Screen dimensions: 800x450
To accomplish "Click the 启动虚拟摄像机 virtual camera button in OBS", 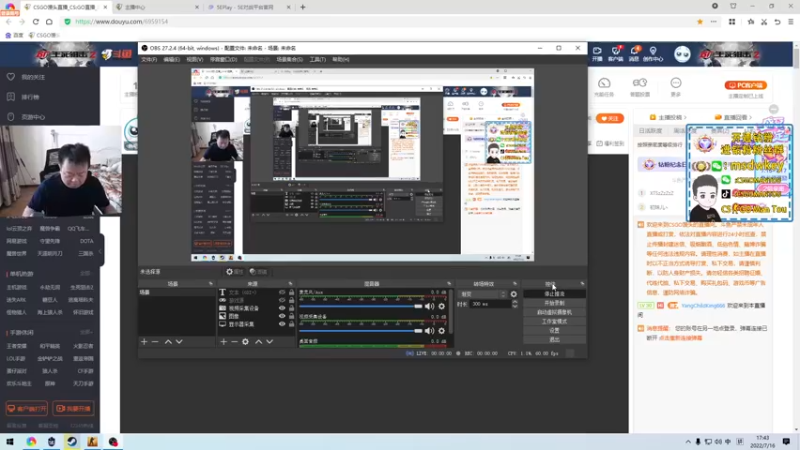I will pyautogui.click(x=555, y=312).
